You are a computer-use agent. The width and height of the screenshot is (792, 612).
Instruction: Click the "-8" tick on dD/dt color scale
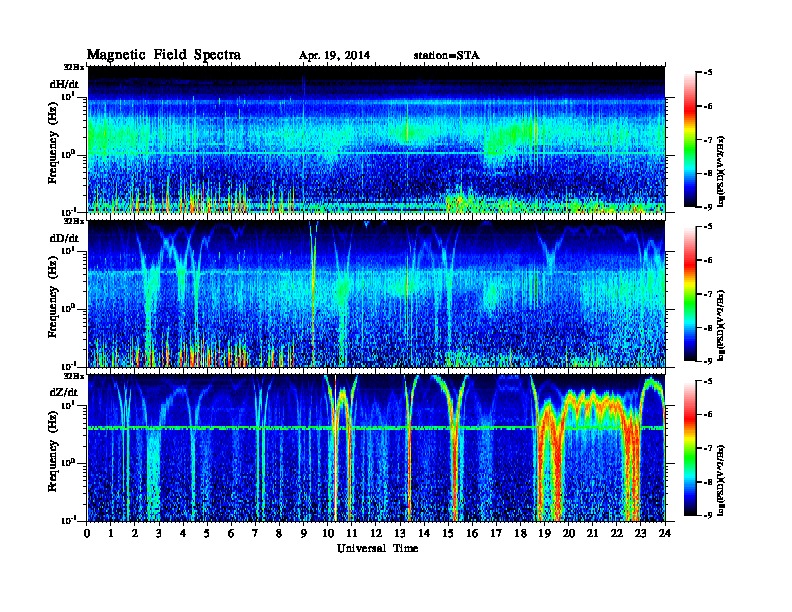tap(708, 328)
